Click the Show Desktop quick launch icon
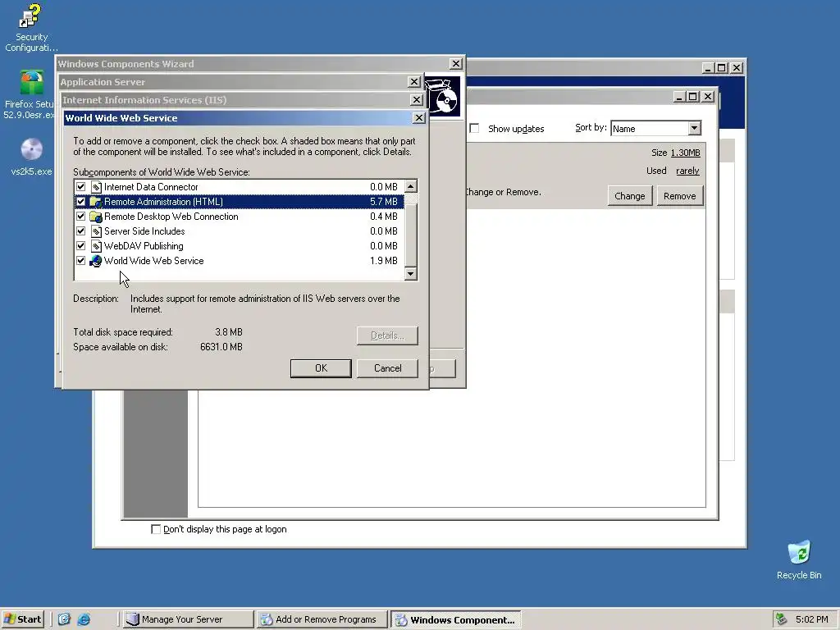The image size is (840, 630). tap(64, 619)
